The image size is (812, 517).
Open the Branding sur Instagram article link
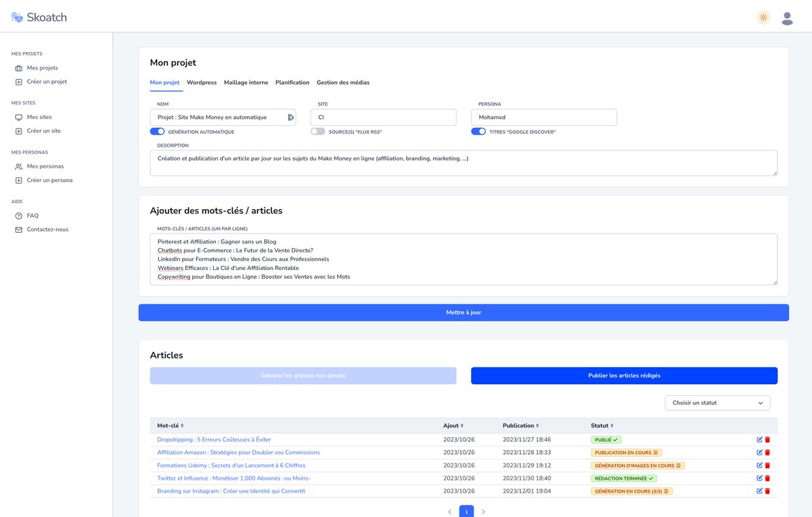point(231,491)
